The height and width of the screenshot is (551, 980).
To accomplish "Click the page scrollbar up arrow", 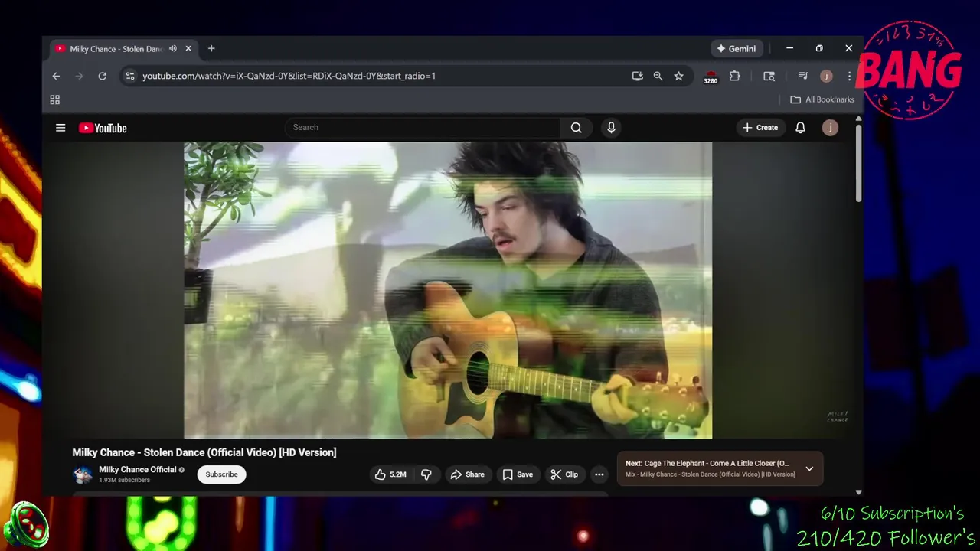I will pyautogui.click(x=858, y=119).
